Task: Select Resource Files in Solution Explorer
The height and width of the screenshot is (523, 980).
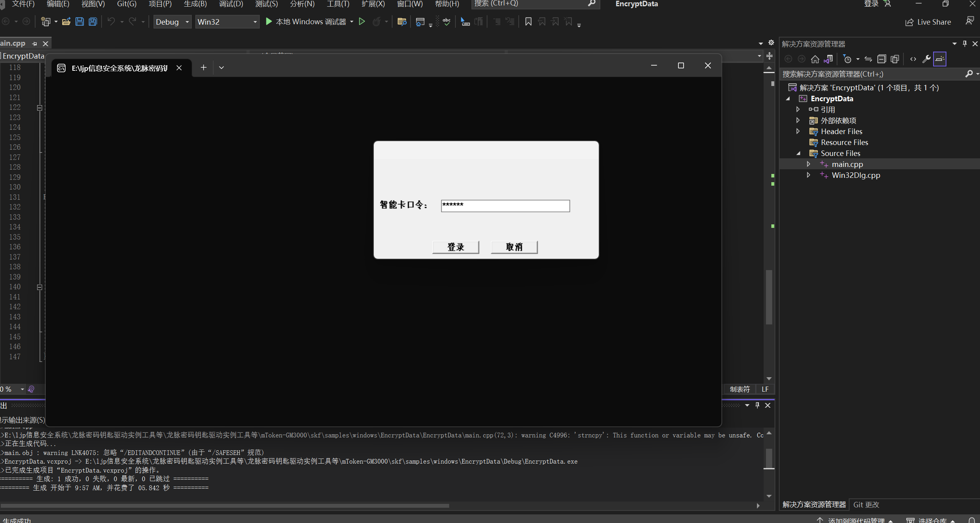Action: click(844, 142)
